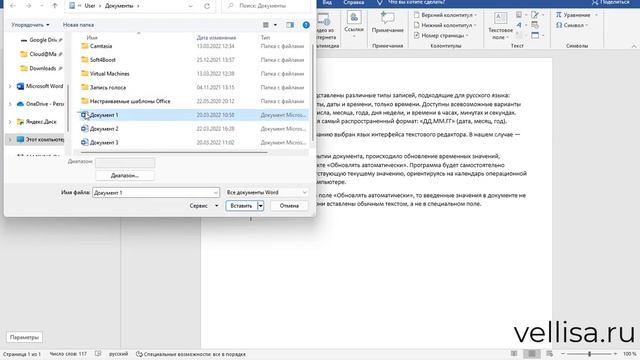Collapse the Word ribbon
Viewport: 640px width, 360px height.
(x=634, y=47)
